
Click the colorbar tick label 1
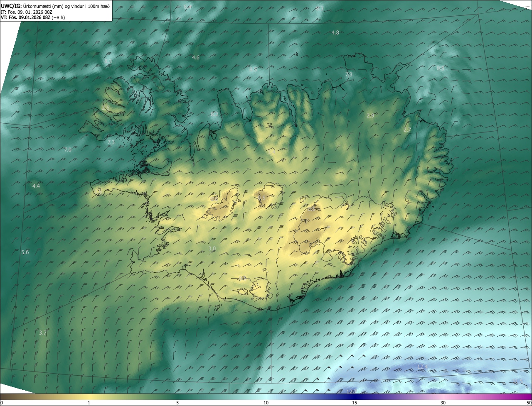(89, 403)
